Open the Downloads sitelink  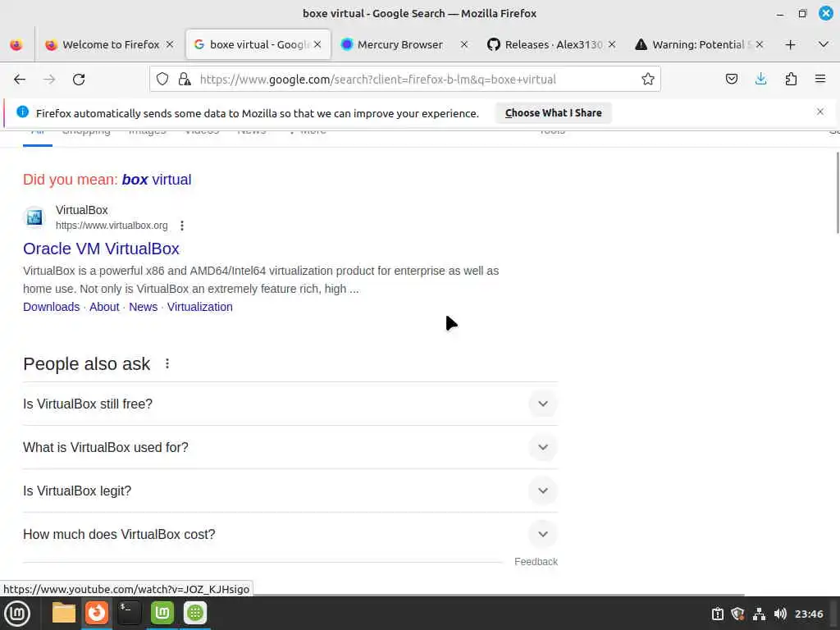pyautogui.click(x=52, y=307)
